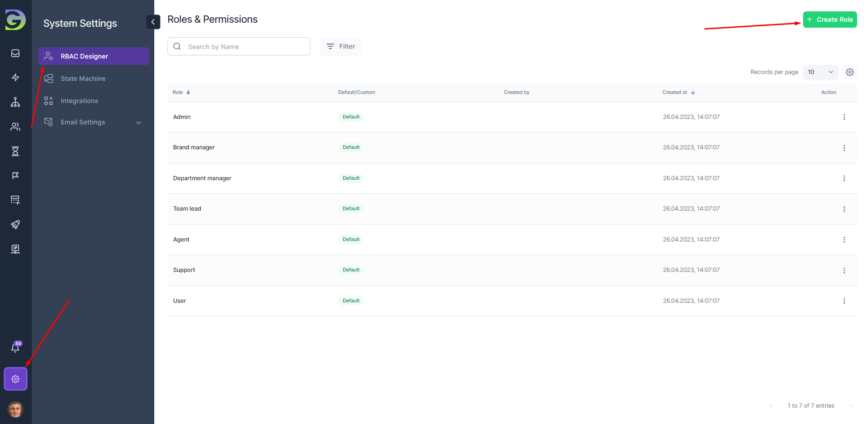Open the system settings gear at bottom left
Viewport: 868px width, 424px height.
point(16,379)
